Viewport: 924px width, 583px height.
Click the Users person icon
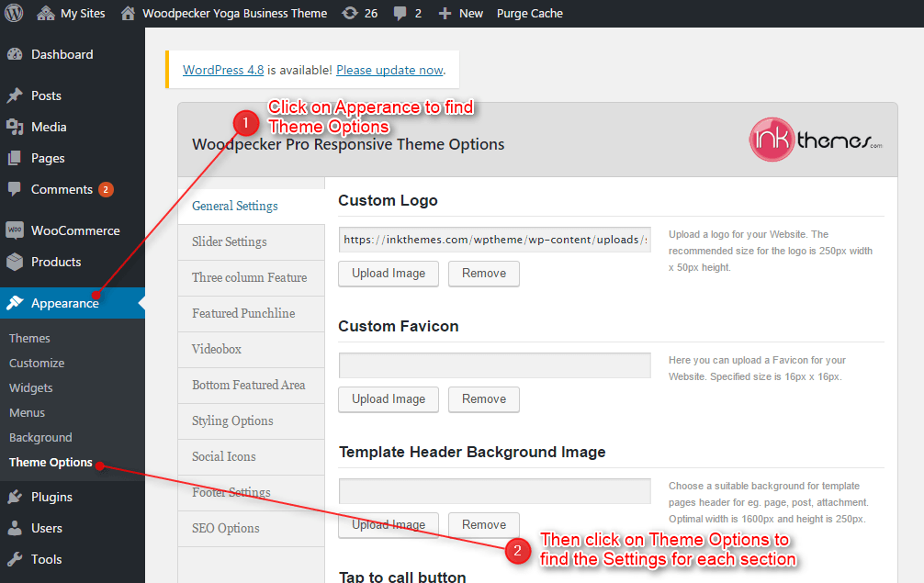(x=15, y=528)
